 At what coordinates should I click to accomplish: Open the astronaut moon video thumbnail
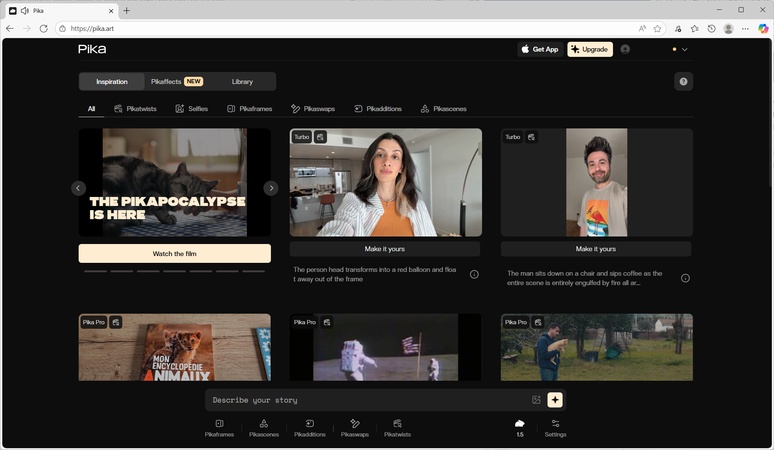pyautogui.click(x=386, y=347)
